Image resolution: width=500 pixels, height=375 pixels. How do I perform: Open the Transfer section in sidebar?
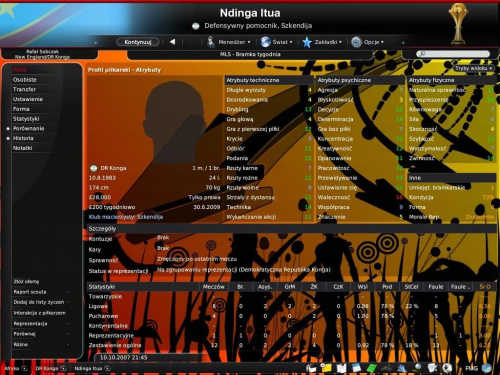coord(24,89)
